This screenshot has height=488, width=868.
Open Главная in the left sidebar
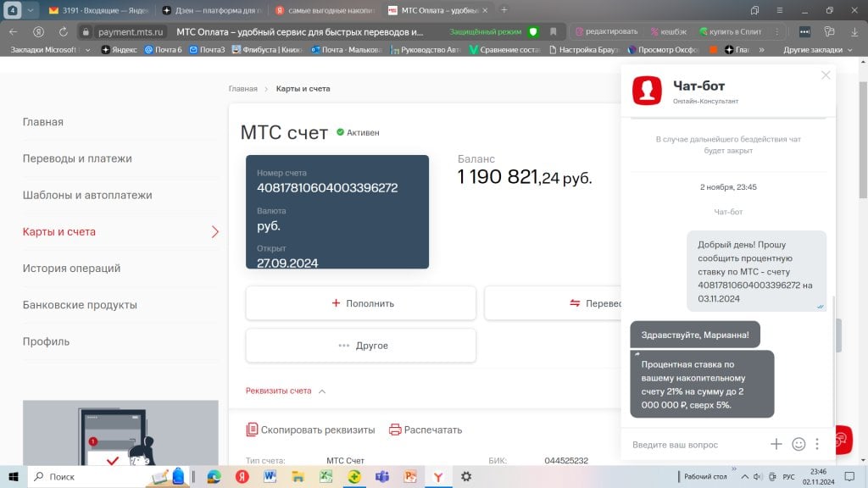click(x=42, y=122)
